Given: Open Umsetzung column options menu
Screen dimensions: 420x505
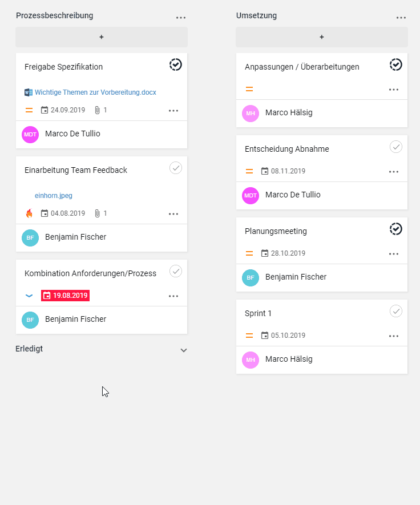Looking at the screenshot, I should click(401, 18).
